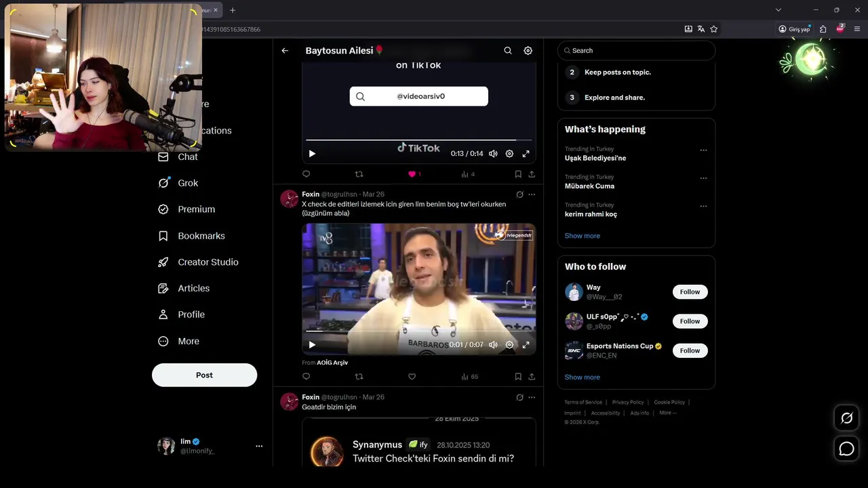Screen dimensions: 868x488
Task: Open the AOİG Arşiv source link
Action: pyautogui.click(x=332, y=363)
